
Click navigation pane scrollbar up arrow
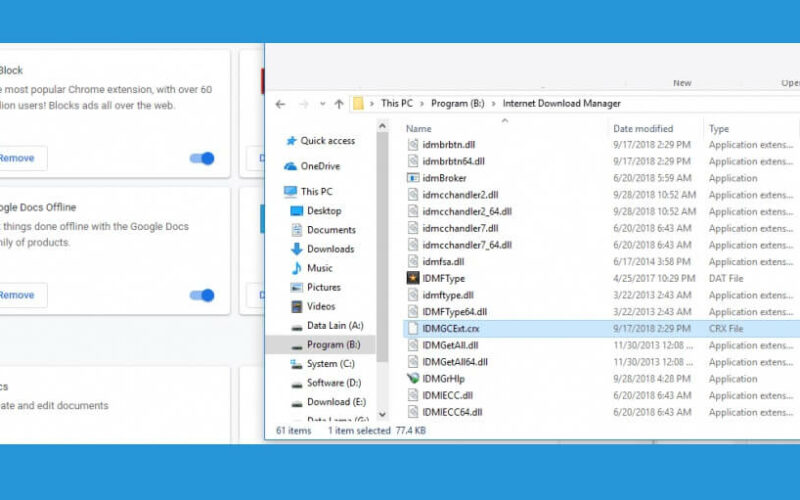(383, 126)
